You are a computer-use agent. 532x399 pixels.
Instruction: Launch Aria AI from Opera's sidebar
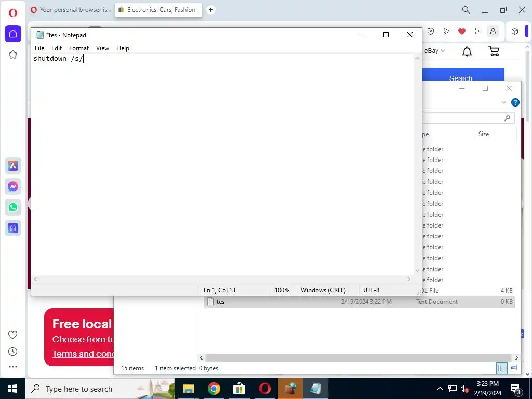[x=13, y=166]
